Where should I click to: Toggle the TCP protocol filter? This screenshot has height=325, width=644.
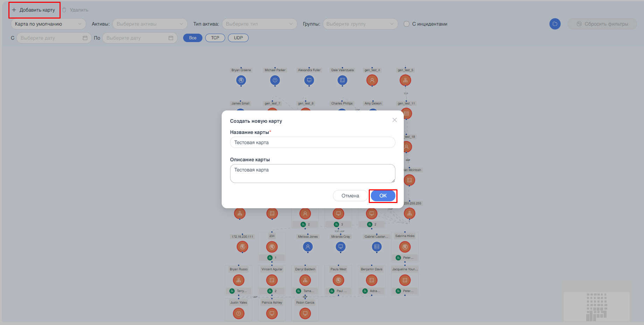(215, 38)
